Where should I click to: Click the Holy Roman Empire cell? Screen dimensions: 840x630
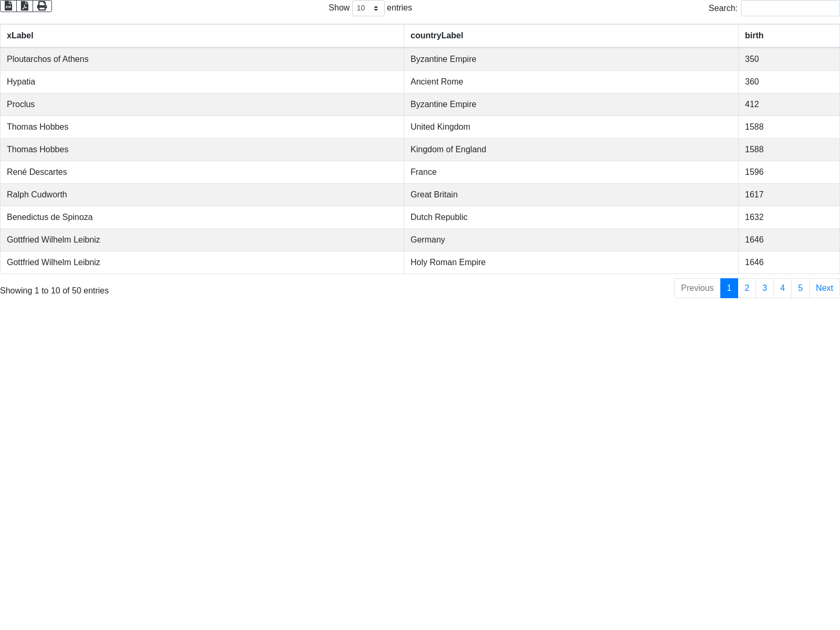point(448,262)
